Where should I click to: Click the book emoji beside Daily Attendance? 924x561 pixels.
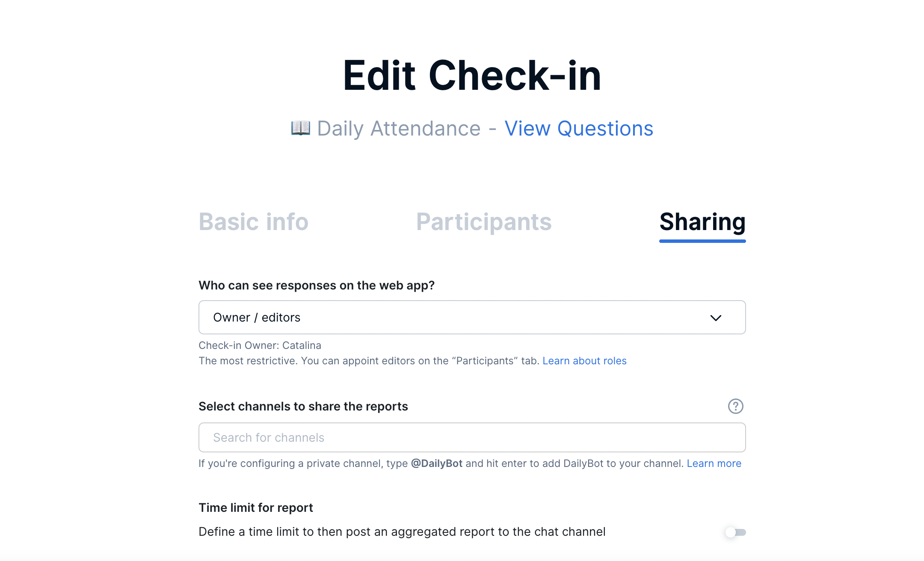tap(300, 128)
